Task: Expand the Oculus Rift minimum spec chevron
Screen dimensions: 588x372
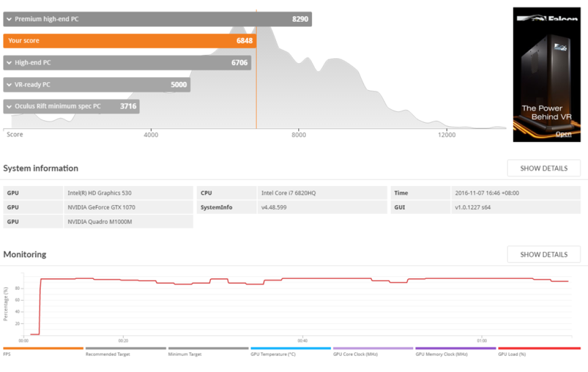Action: [x=9, y=107]
